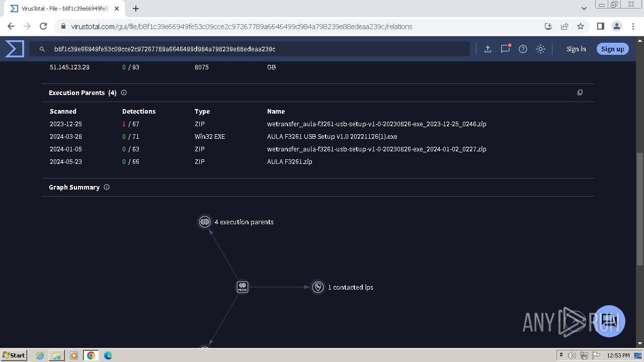Open the media player taskbar icon
The height and width of the screenshot is (362, 644).
[x=73, y=355]
